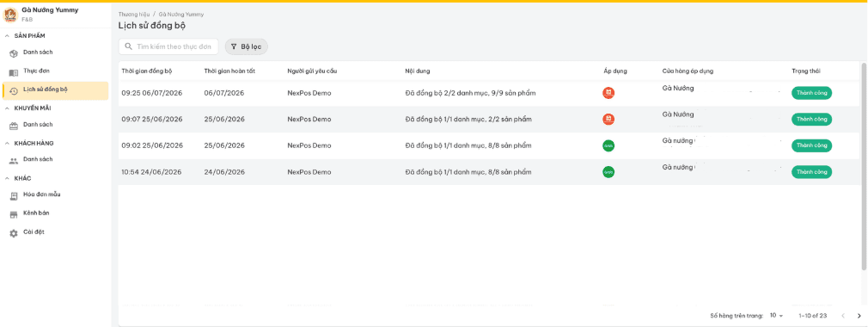Screen dimensions: 868x327
Task: Click the 1–10 of 23 pagination text
Action: tap(813, 315)
